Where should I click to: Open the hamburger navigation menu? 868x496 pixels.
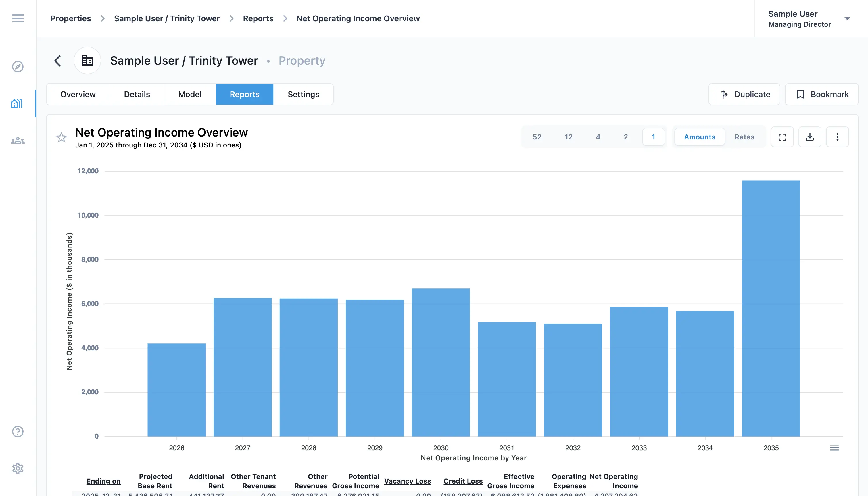(x=18, y=18)
